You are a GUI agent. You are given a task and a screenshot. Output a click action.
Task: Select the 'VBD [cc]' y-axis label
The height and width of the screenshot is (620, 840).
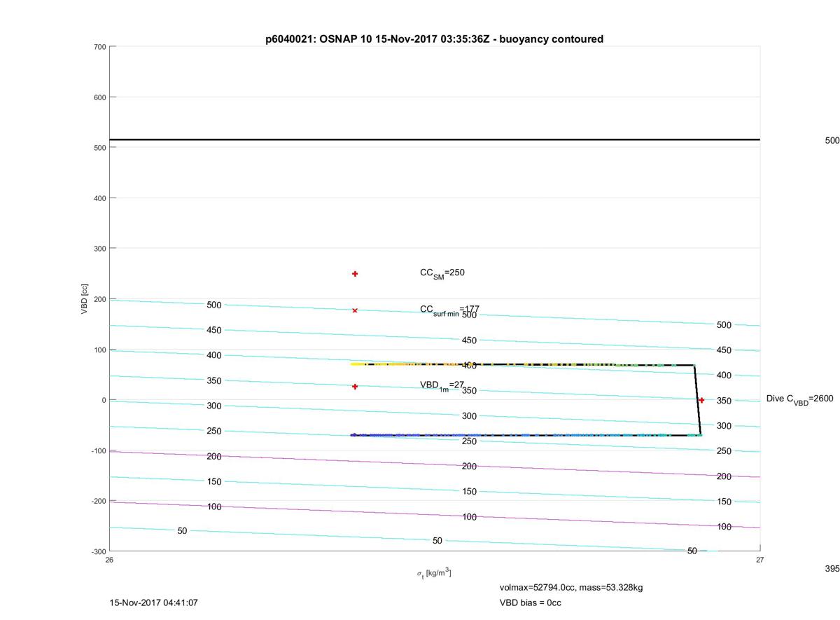pos(85,298)
